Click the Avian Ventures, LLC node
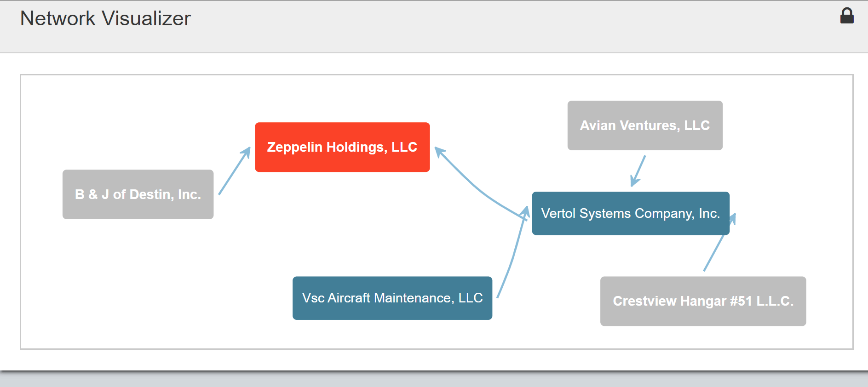This screenshot has width=868, height=387. (x=645, y=125)
